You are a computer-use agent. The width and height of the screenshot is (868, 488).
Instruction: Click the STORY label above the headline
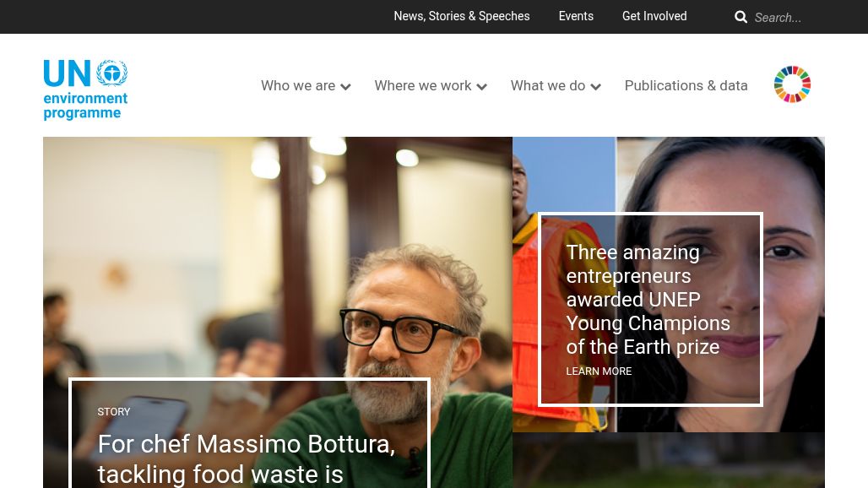pyautogui.click(x=113, y=412)
